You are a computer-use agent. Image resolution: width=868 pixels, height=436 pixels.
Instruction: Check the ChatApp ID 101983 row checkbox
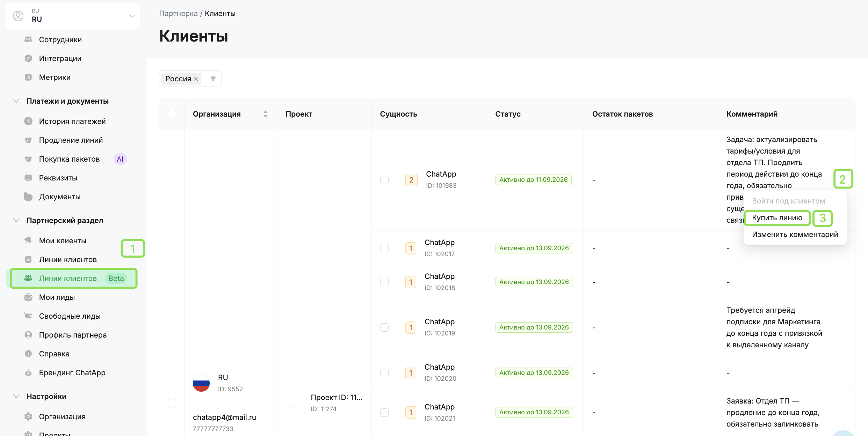(x=384, y=180)
